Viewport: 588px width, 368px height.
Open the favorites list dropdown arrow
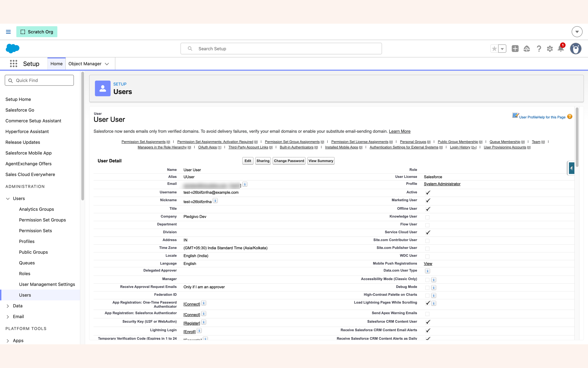[x=502, y=49]
